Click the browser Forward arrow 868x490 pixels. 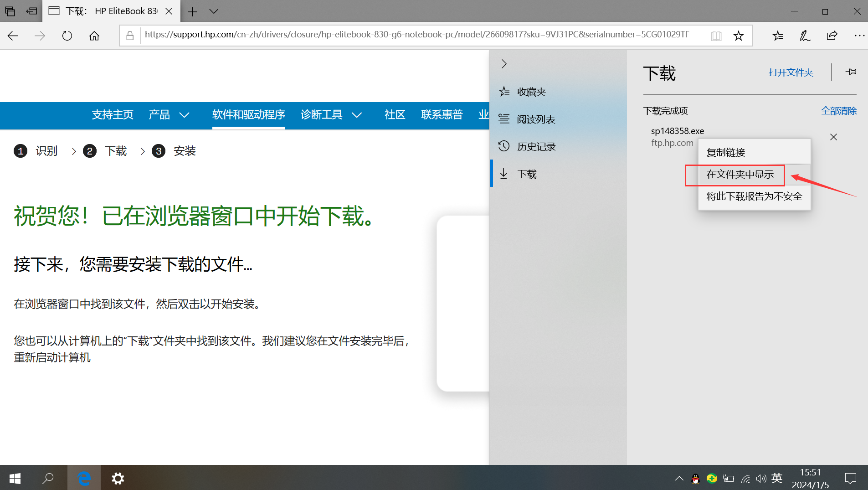point(40,36)
